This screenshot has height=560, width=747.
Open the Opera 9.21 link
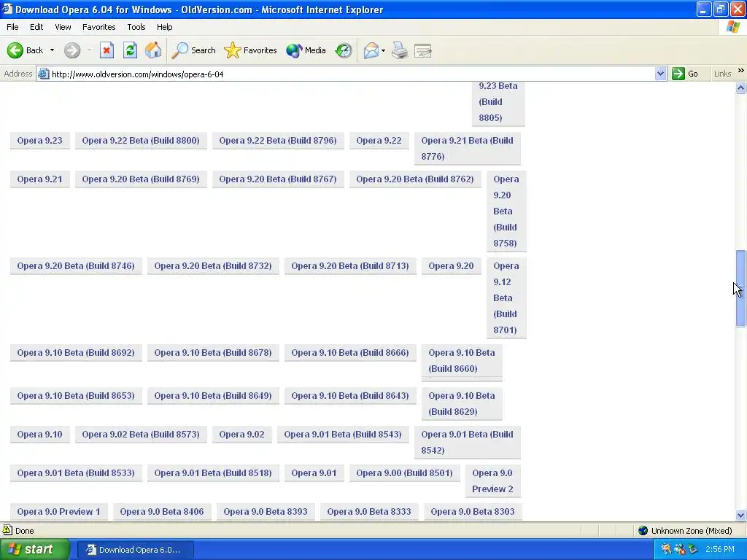tap(40, 179)
